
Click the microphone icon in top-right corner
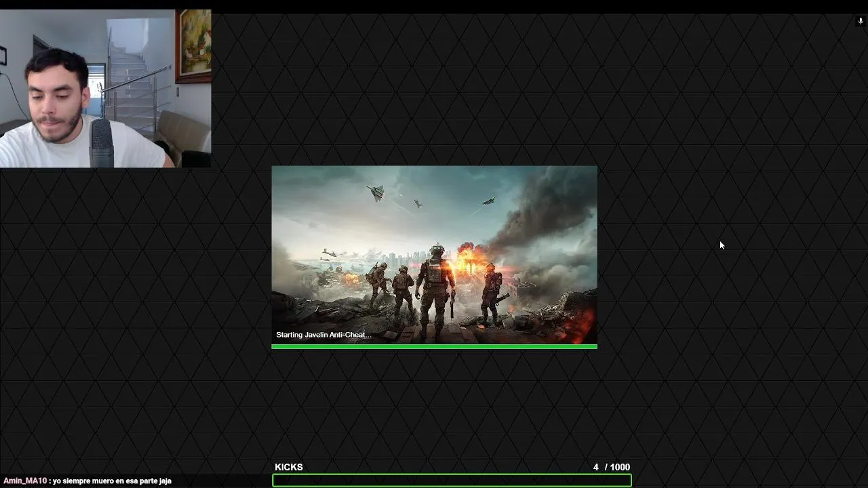[x=861, y=21]
